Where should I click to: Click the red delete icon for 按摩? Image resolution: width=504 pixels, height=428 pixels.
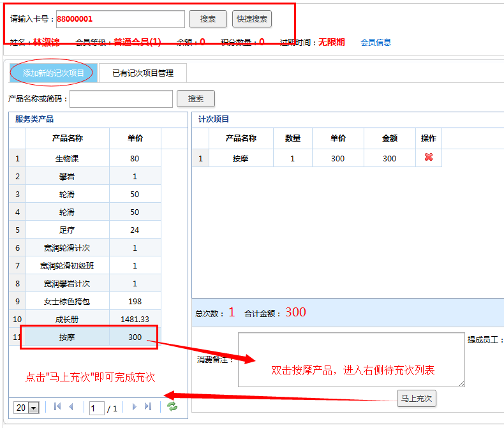(428, 158)
